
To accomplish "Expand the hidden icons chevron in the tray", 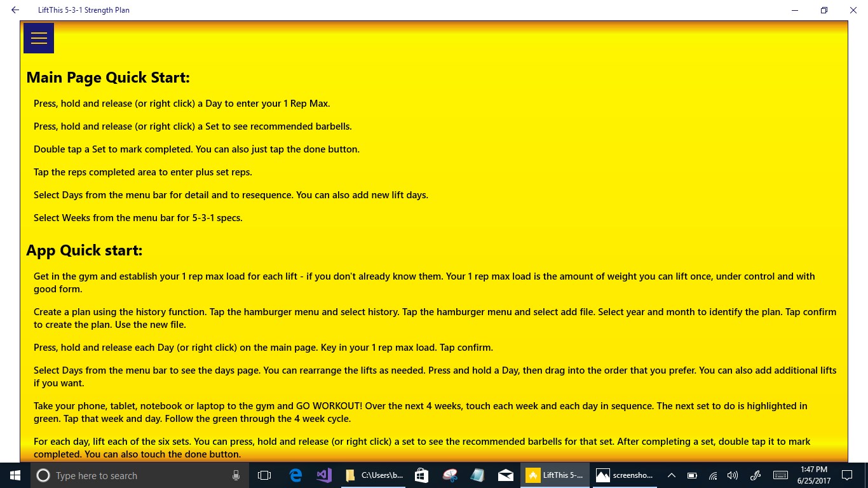I will pos(671,475).
